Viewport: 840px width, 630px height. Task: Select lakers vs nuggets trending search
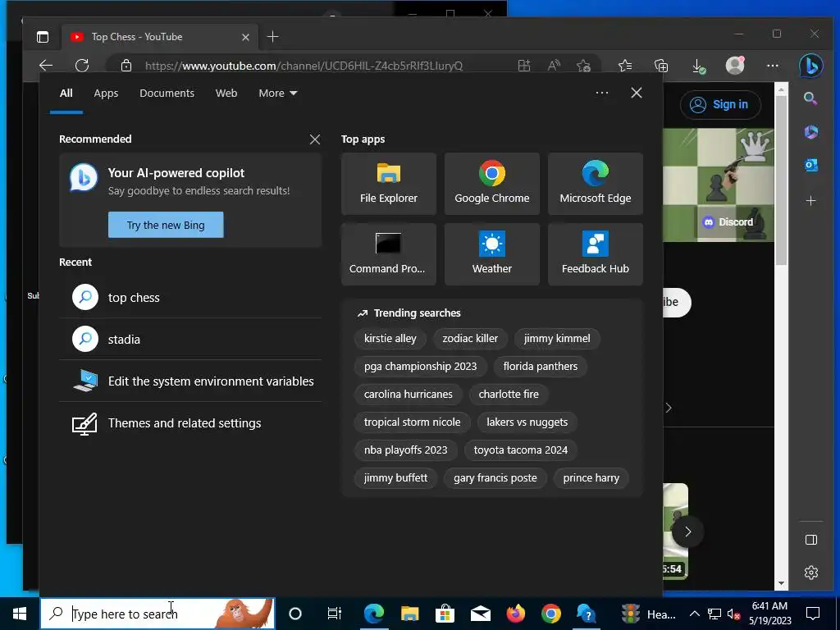point(527,422)
